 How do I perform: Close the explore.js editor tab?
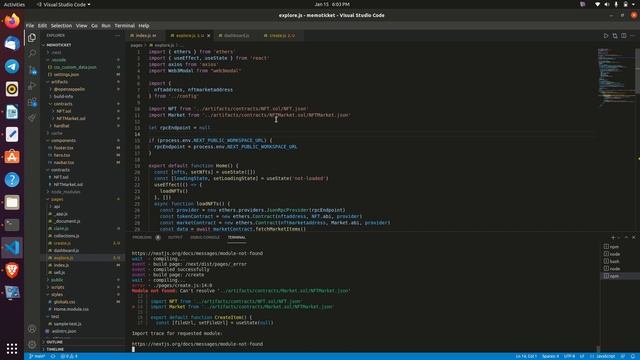(x=209, y=36)
